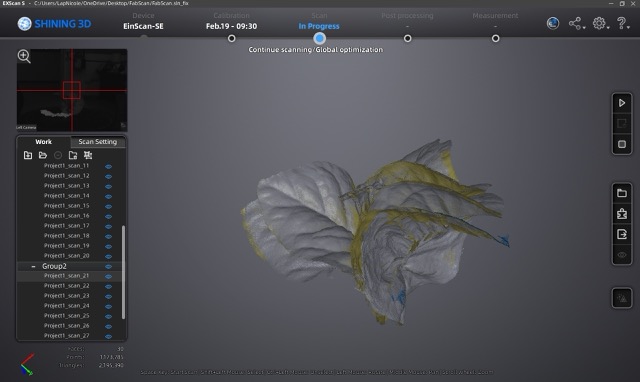
Task: Select Project1_scan_23 in the list
Action: click(67, 295)
